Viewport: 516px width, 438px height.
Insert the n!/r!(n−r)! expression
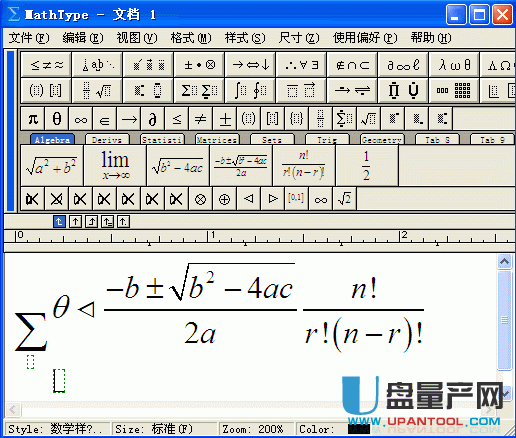tap(304, 165)
